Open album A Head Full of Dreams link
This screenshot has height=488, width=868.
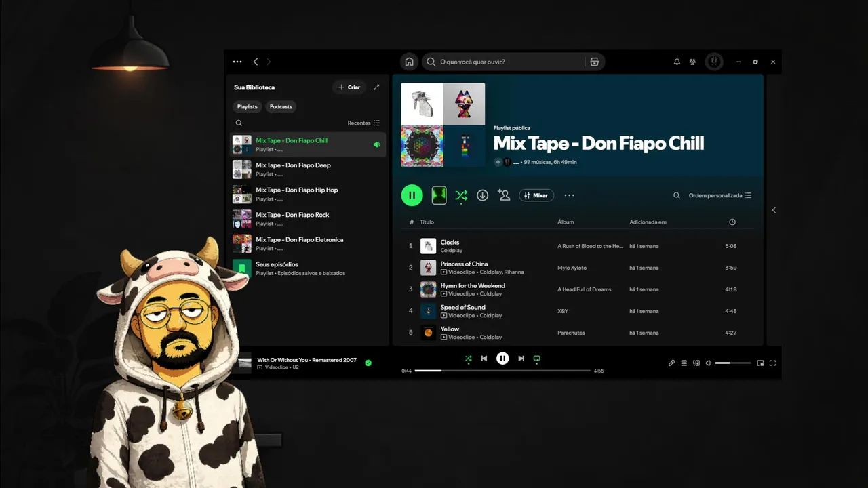pos(584,289)
